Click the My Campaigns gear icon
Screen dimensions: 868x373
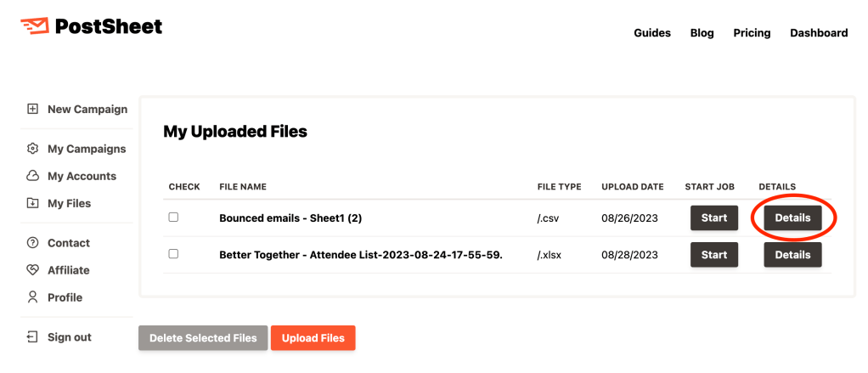click(x=33, y=149)
